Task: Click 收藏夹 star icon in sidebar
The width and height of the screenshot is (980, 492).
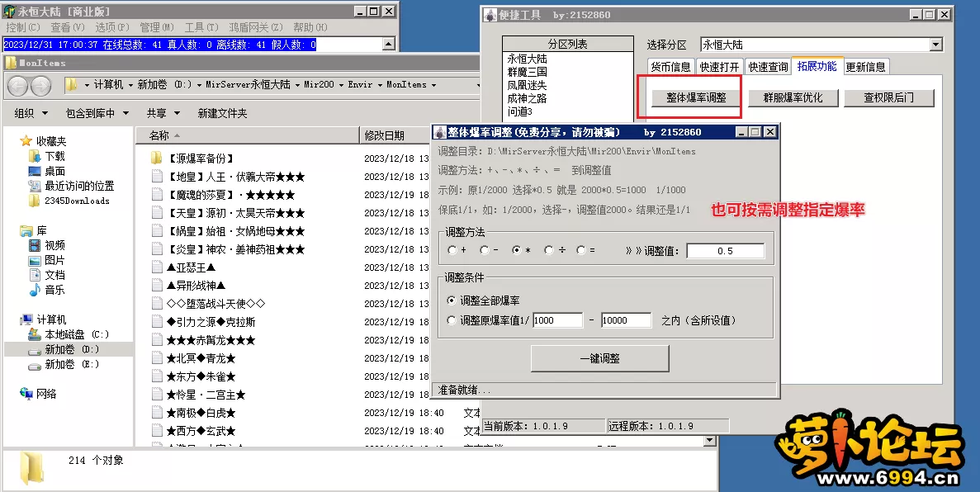Action: tap(26, 141)
